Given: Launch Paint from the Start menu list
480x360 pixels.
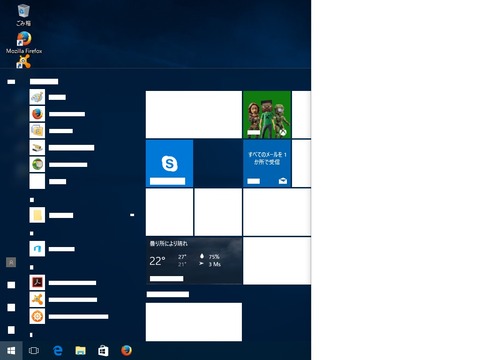Looking at the screenshot, I should 48,97.
